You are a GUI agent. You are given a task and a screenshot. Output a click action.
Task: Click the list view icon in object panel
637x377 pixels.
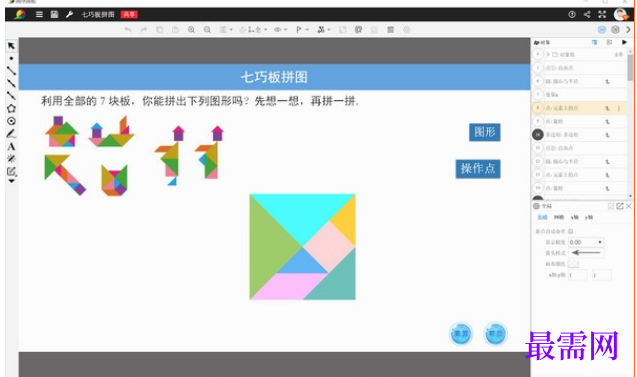tap(594, 42)
